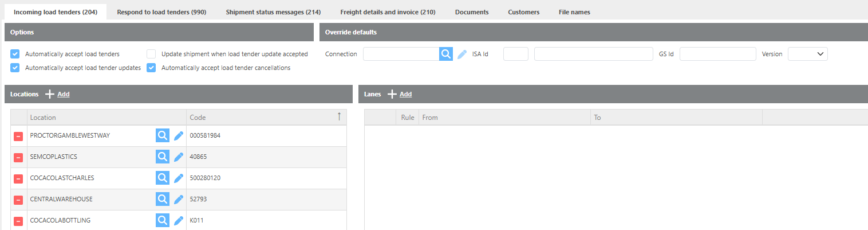This screenshot has width=868, height=230.
Task: Edit the PROCTORGAMBLEWESTWAY location with the pencil
Action: [179, 135]
